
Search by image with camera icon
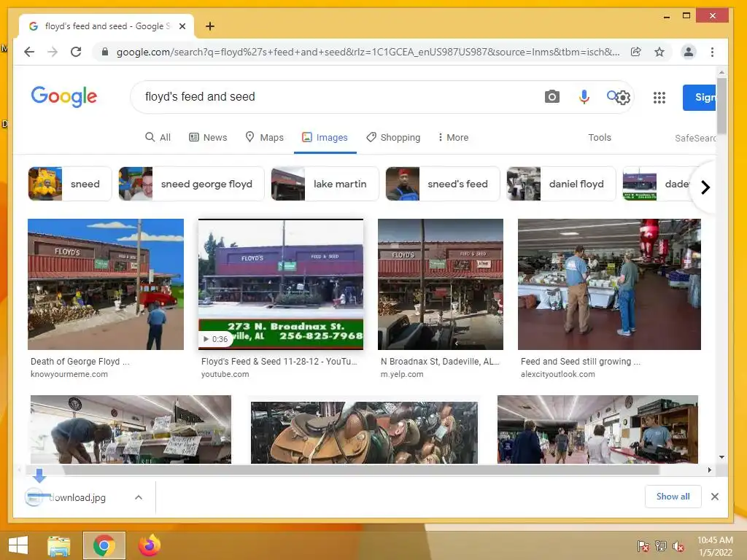(551, 97)
